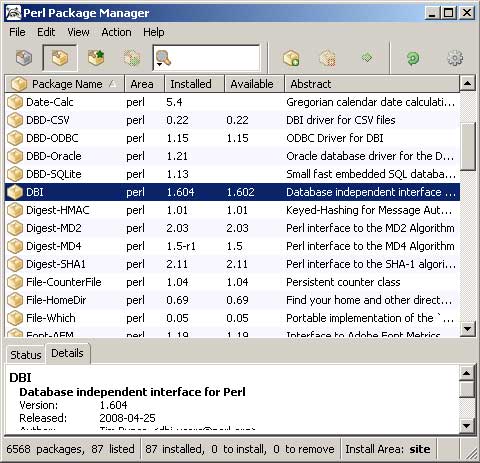Screen dimensions: 480x463
Task: Open the File menu
Action: 17,32
